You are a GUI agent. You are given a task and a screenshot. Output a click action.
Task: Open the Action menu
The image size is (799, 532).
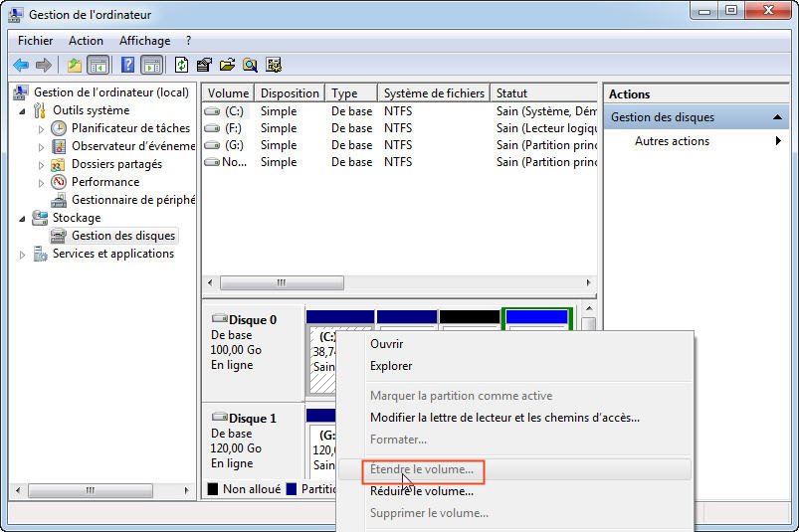[x=86, y=41]
